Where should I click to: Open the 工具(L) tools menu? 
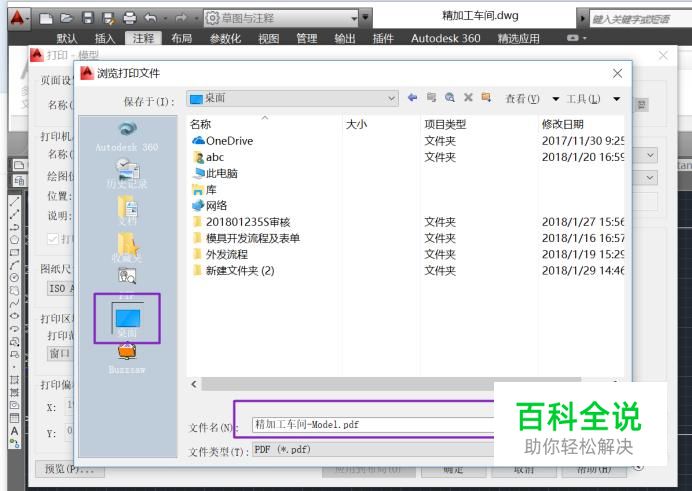(593, 99)
